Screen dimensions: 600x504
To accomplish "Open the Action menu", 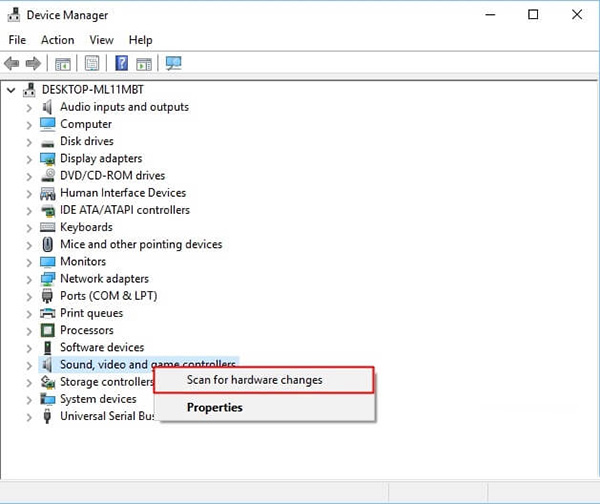I will 57,40.
